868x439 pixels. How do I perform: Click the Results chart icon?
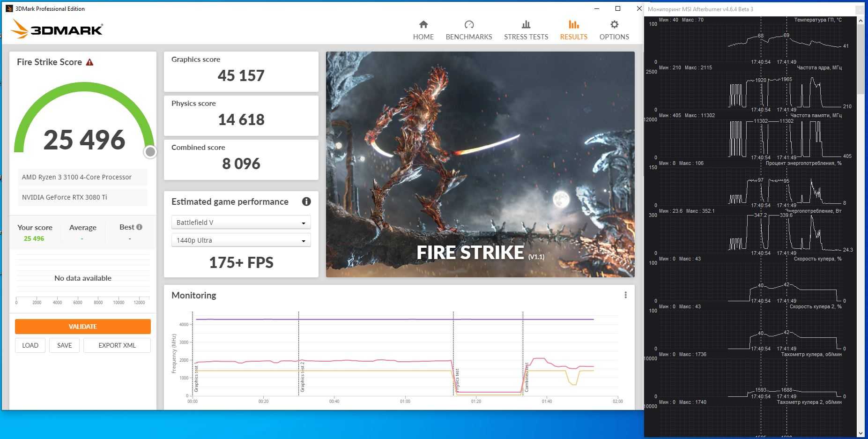(573, 24)
